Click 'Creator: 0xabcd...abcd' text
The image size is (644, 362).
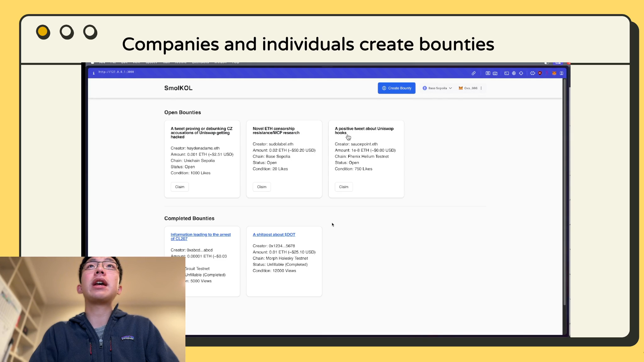(x=192, y=250)
